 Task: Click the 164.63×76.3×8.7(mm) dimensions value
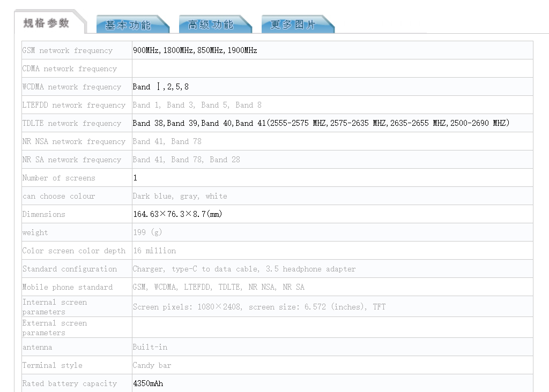click(177, 214)
